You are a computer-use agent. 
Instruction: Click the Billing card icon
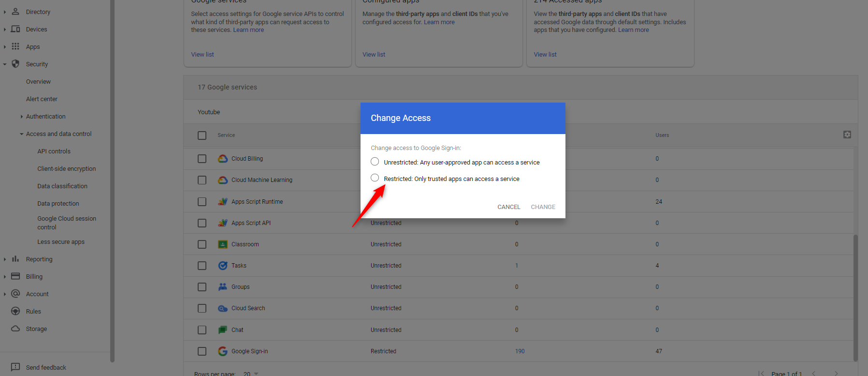15,276
